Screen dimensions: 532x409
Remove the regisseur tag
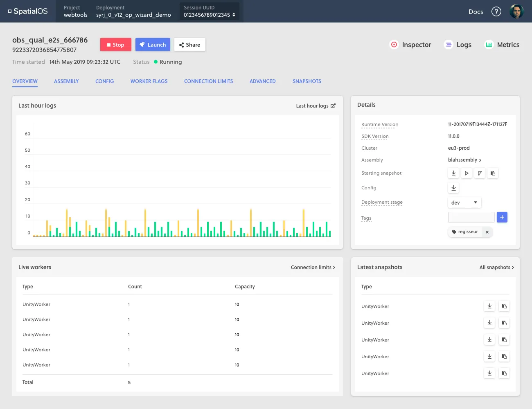[x=487, y=232]
